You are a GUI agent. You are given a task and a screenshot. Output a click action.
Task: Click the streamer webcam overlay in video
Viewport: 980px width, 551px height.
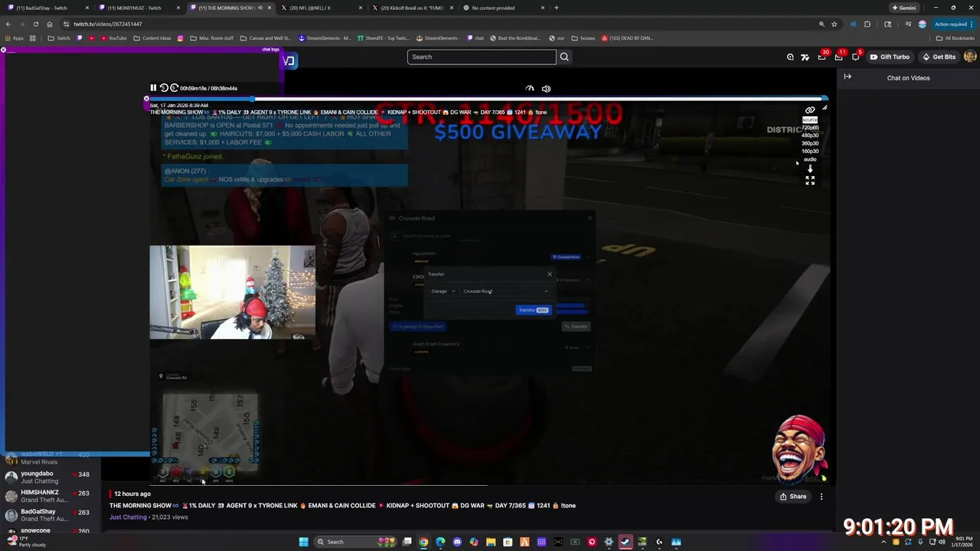pyautogui.click(x=232, y=292)
